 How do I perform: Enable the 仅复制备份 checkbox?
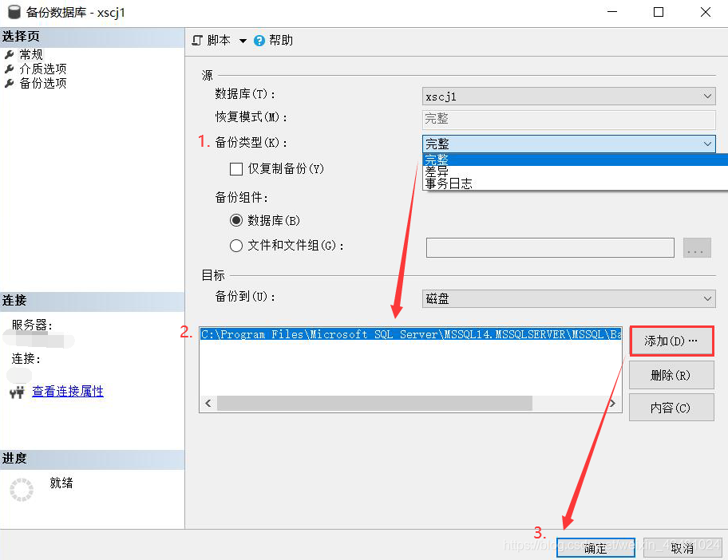pos(236,169)
